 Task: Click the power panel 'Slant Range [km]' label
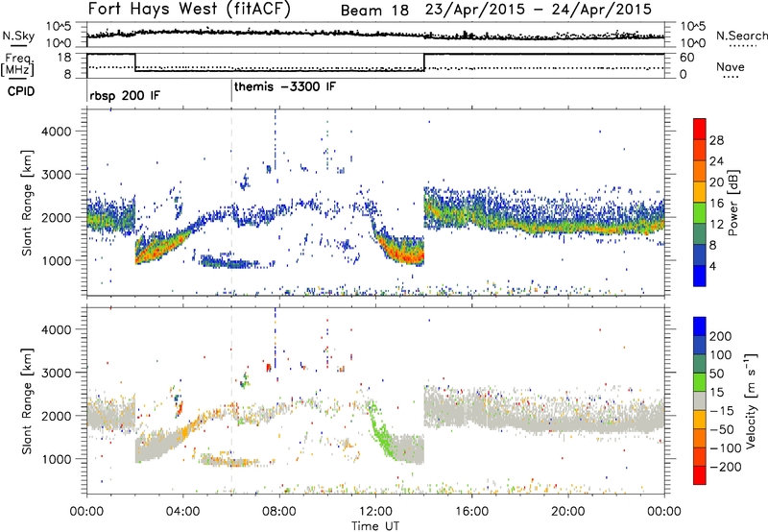click(x=27, y=203)
